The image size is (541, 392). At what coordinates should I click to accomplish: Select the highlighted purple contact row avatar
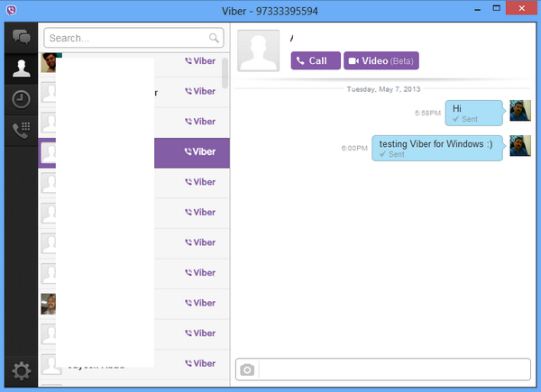click(49, 152)
